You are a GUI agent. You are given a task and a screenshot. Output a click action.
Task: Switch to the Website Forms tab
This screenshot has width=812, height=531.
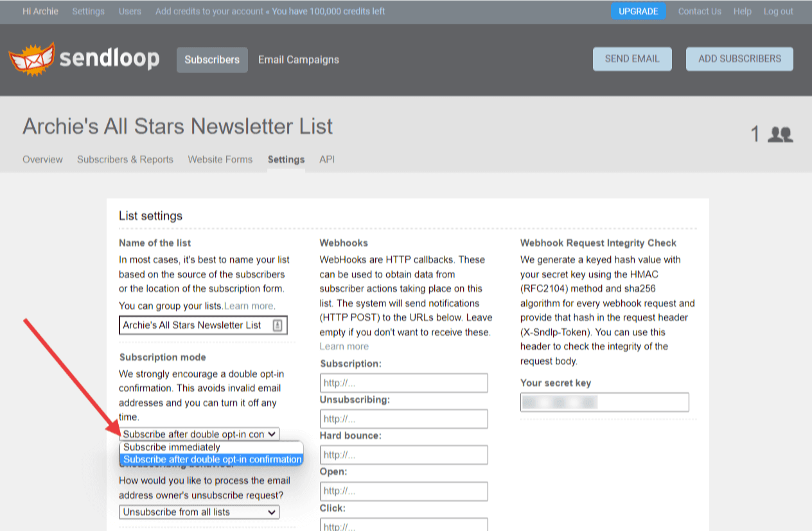click(x=220, y=159)
